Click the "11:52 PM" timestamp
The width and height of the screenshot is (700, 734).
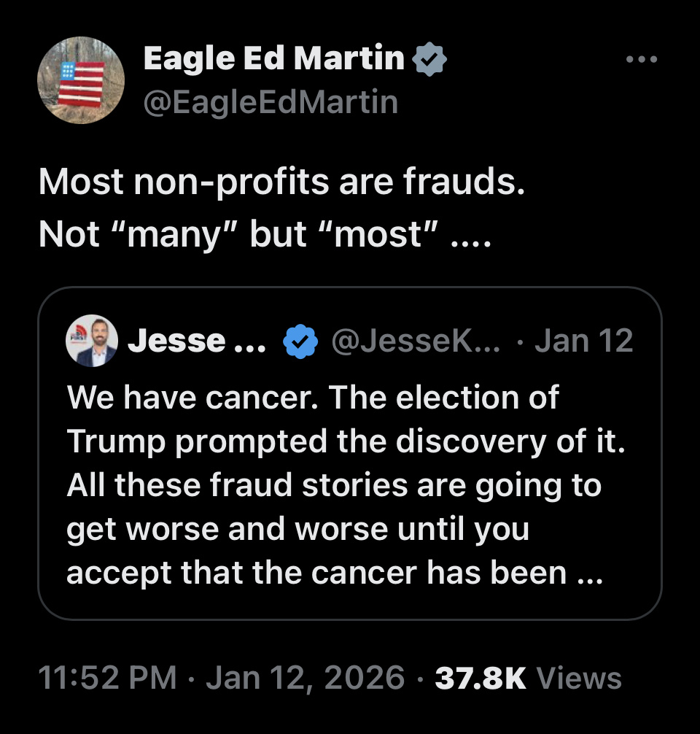[x=107, y=678]
